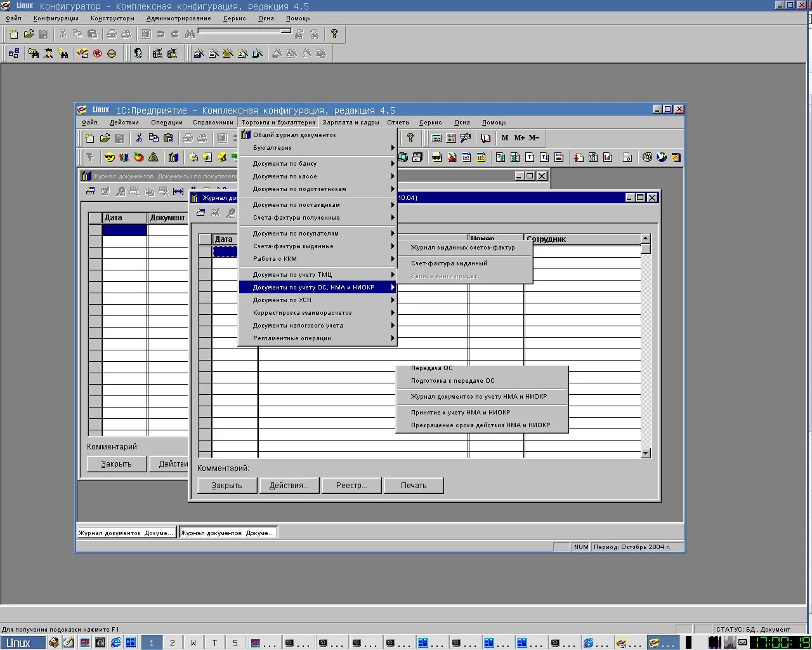Select Документы по учету ОС, НМА и НИОКР
The width and height of the screenshot is (812, 650).
[317, 288]
